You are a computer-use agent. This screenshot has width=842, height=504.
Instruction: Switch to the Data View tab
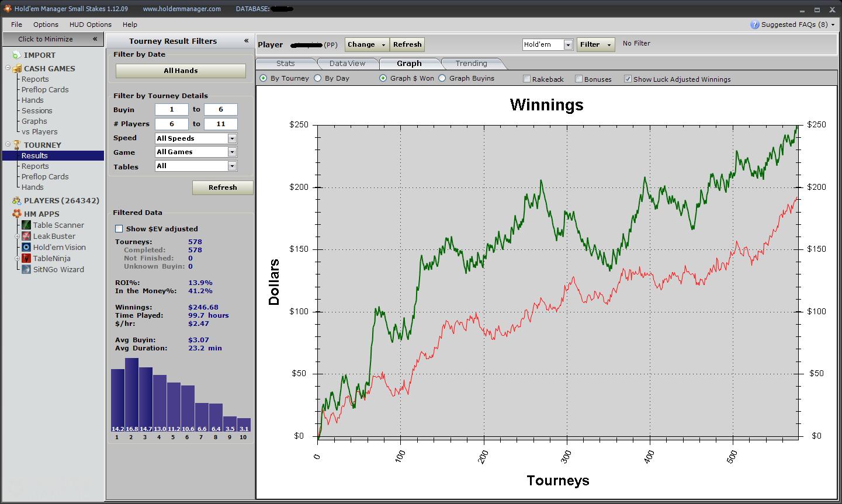347,63
